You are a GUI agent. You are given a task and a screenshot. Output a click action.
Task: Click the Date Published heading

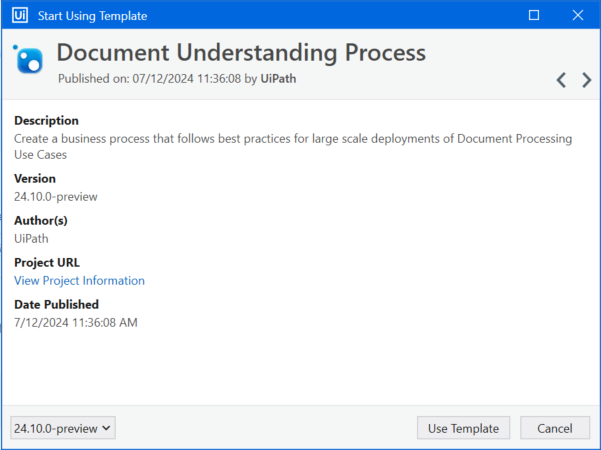[x=56, y=304]
